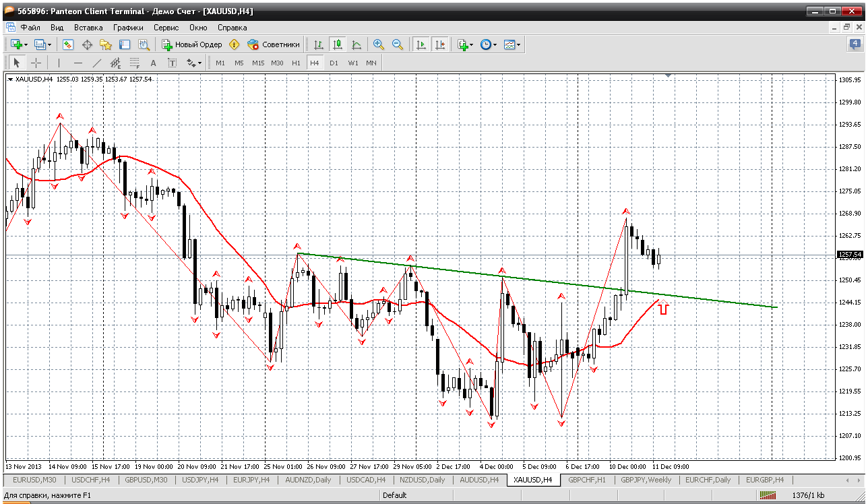
Task: Switch timeframe to D1
Action: pos(334,63)
